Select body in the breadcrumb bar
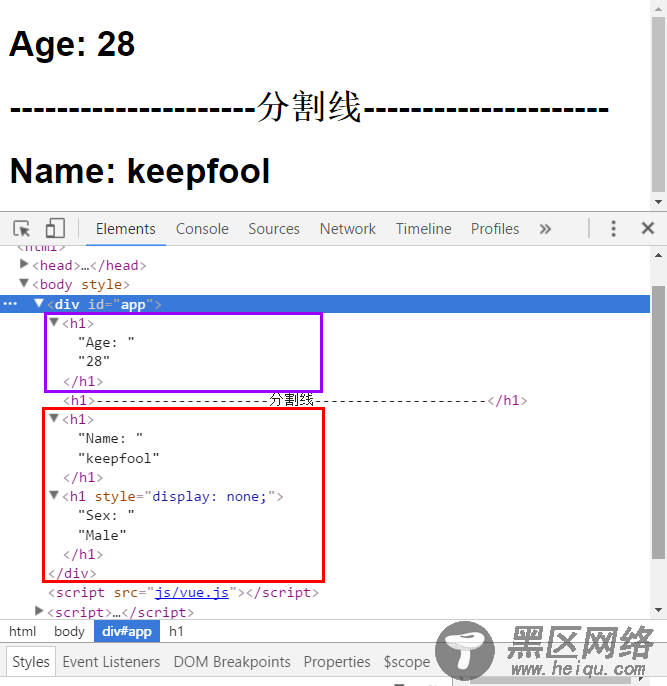 point(69,631)
